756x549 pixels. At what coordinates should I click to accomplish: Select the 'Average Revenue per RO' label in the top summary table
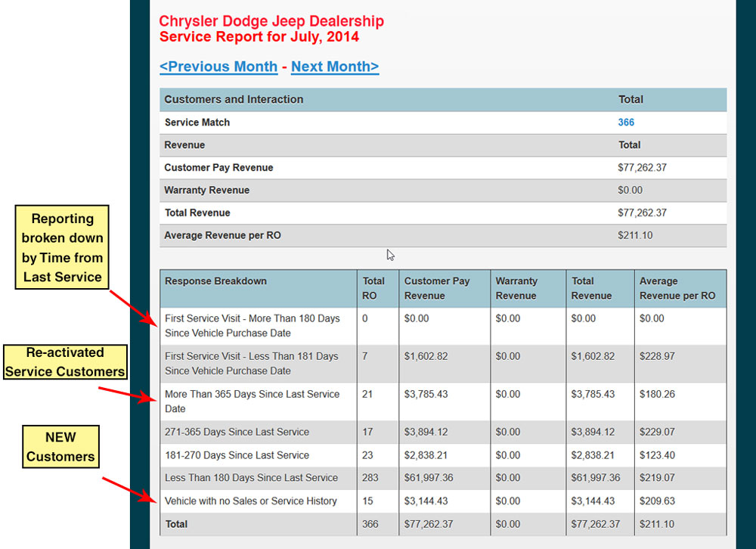tap(222, 235)
